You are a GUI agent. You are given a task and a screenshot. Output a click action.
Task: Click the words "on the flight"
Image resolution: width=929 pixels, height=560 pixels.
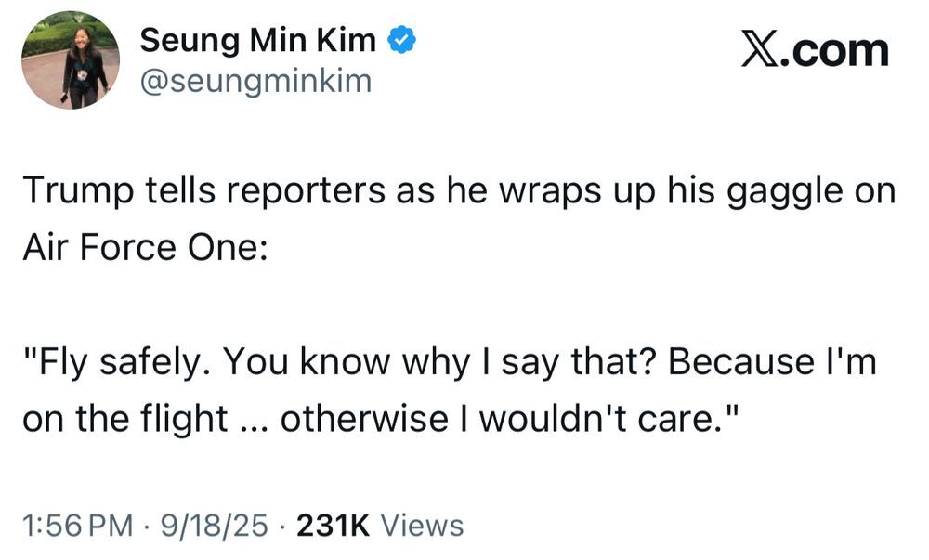(125, 420)
